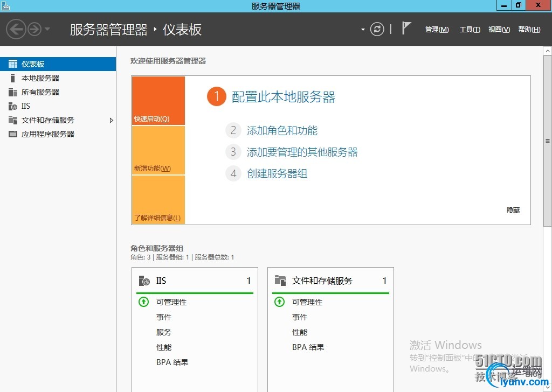Select the 新增功能(W) tile

[x=158, y=150]
